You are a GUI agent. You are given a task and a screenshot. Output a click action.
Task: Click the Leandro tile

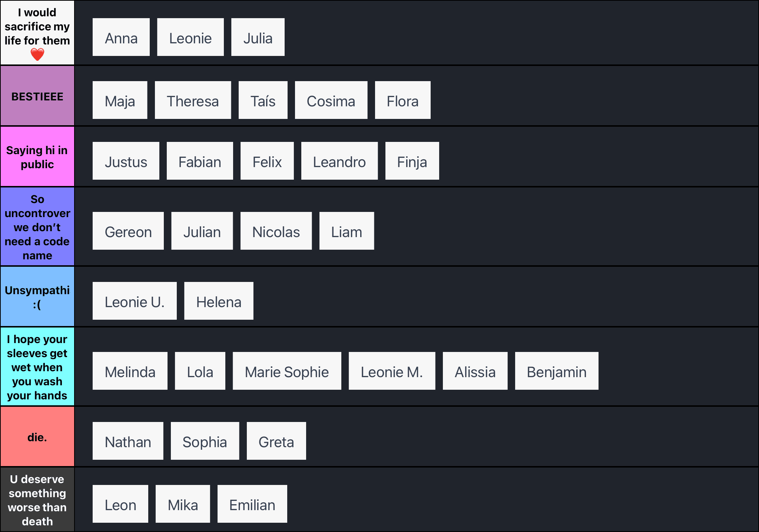(x=339, y=161)
